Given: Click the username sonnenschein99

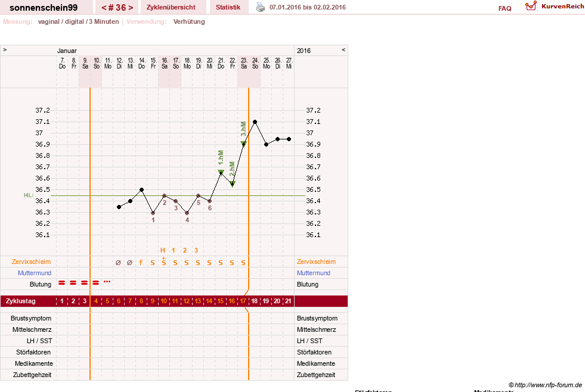Looking at the screenshot, I should click(x=44, y=8).
